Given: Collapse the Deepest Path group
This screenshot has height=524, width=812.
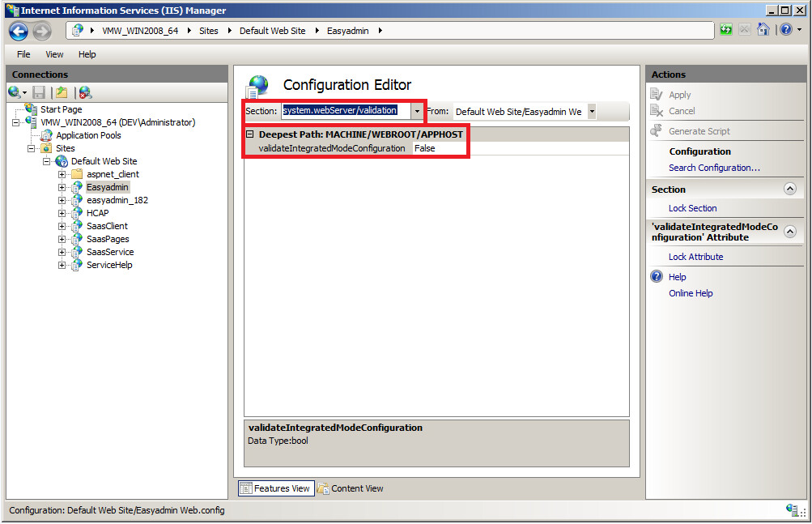Looking at the screenshot, I should click(250, 134).
